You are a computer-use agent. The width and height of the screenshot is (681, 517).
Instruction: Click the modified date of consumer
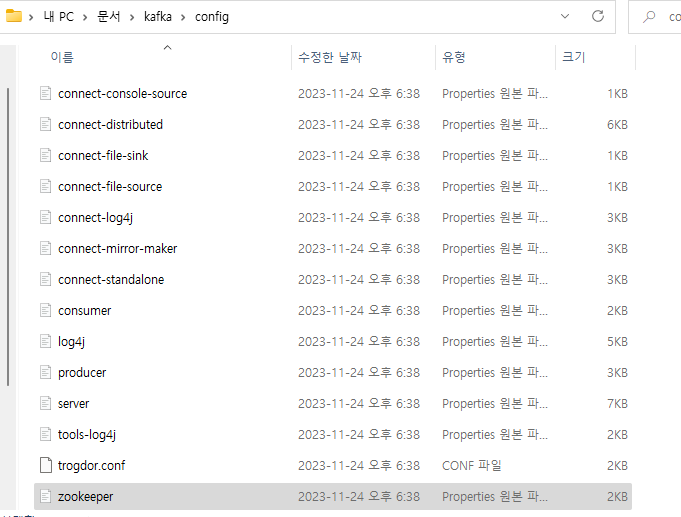coord(359,311)
